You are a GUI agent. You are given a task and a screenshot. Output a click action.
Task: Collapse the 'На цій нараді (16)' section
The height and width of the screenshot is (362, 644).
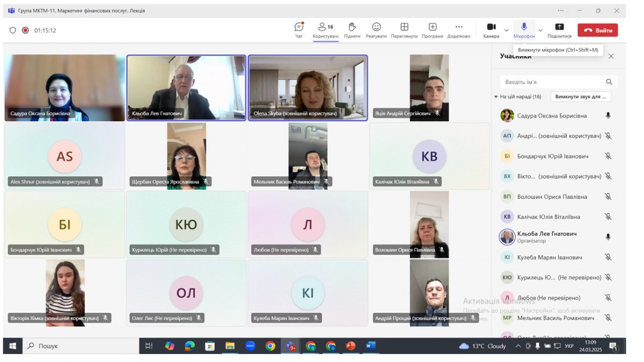pyautogui.click(x=496, y=97)
